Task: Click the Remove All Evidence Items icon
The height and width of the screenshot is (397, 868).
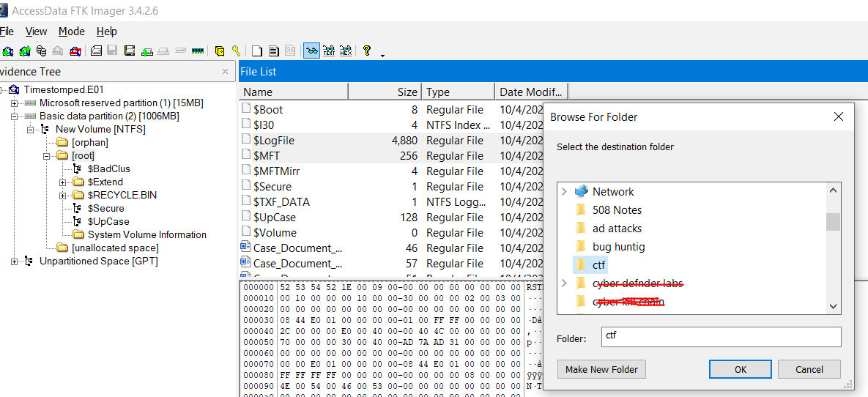Action: pyautogui.click(x=75, y=51)
